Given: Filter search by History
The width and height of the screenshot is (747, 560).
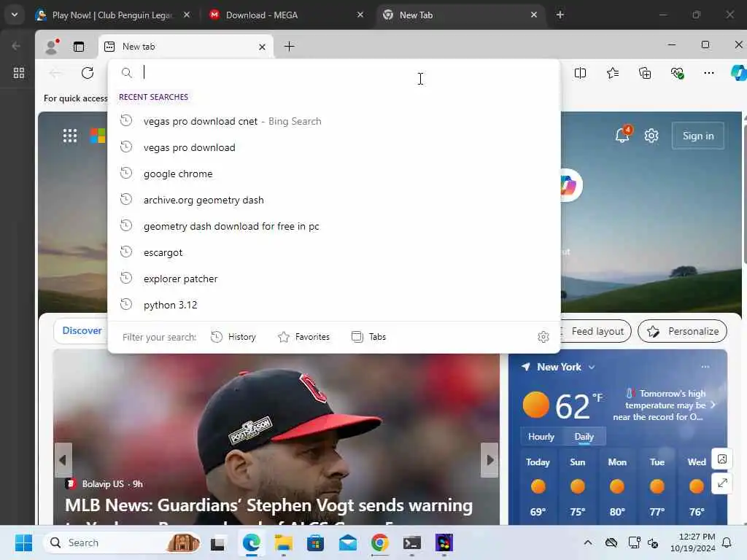Looking at the screenshot, I should 233,337.
